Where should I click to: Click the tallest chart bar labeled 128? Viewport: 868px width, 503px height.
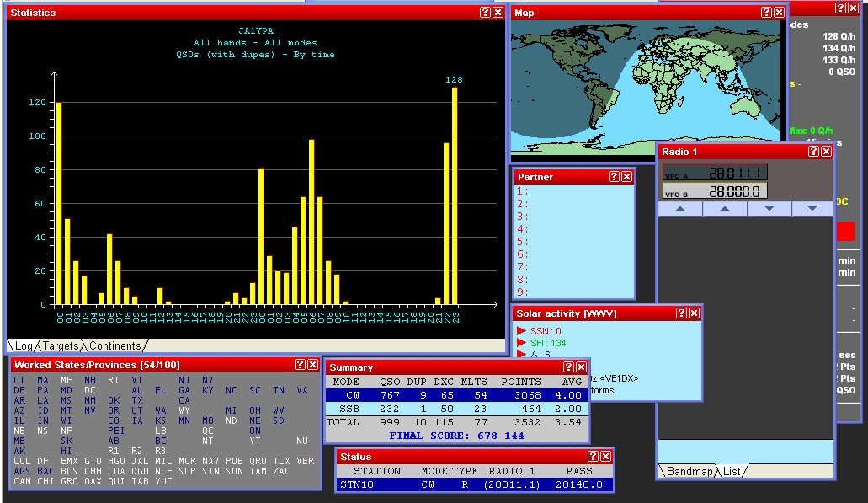point(455,196)
